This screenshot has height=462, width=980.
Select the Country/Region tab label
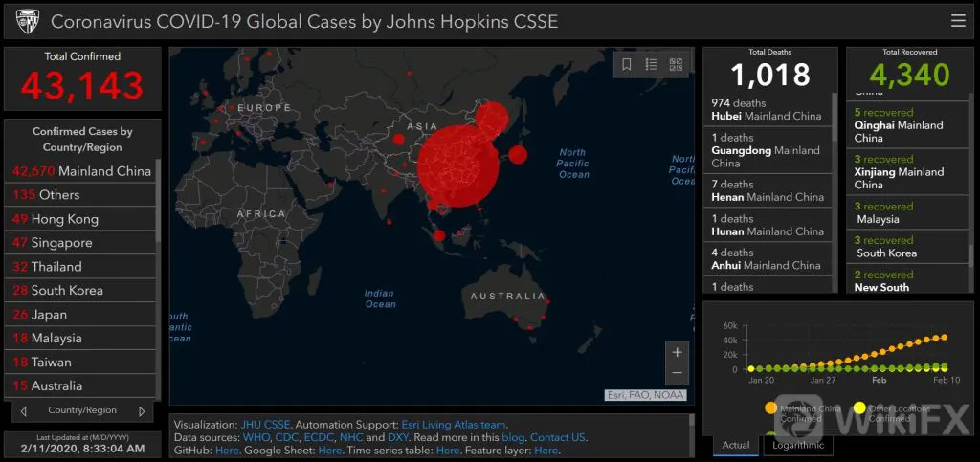(x=82, y=410)
